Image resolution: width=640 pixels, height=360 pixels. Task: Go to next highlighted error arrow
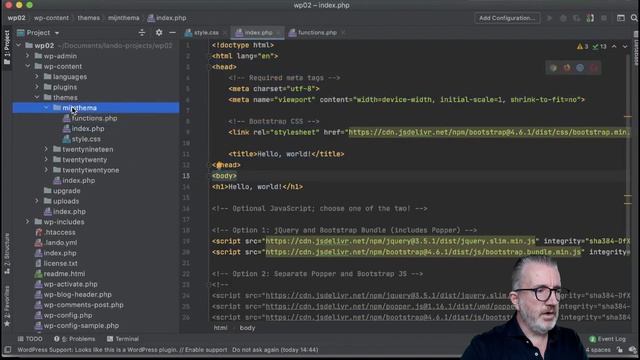click(x=625, y=47)
